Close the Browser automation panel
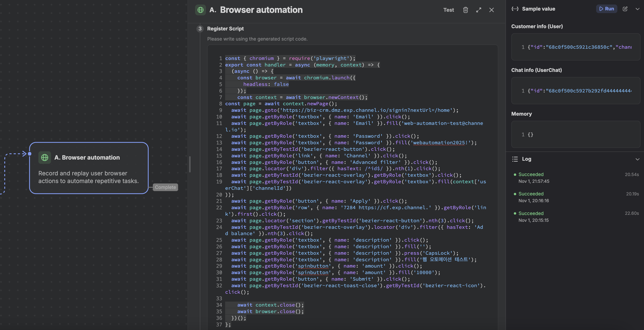 tap(491, 10)
